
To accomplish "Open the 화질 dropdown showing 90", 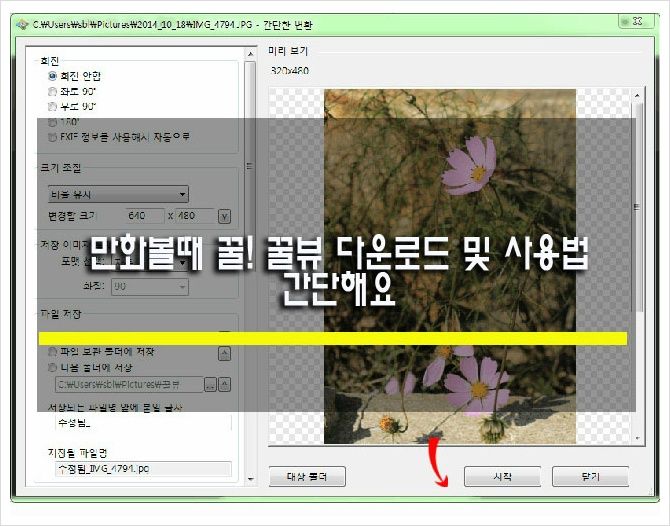I will pyautogui.click(x=150, y=286).
